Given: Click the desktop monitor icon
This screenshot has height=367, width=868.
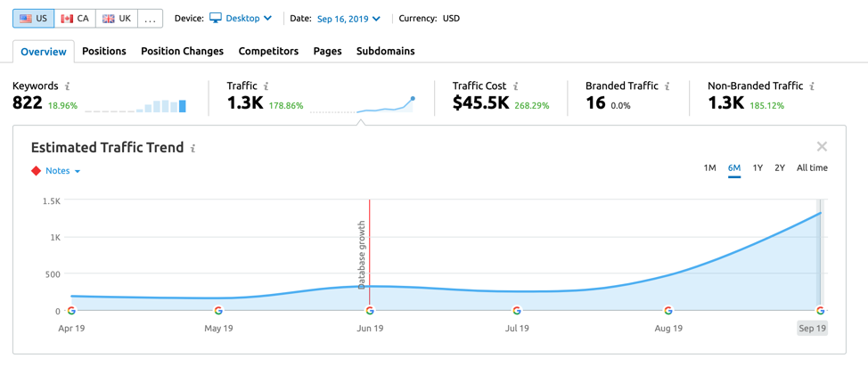Looking at the screenshot, I should [x=215, y=19].
